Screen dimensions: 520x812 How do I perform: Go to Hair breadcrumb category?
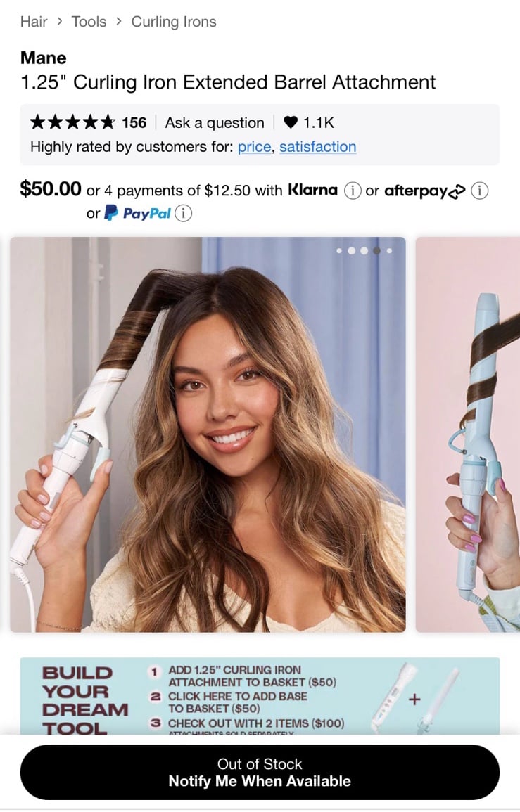[x=34, y=22]
